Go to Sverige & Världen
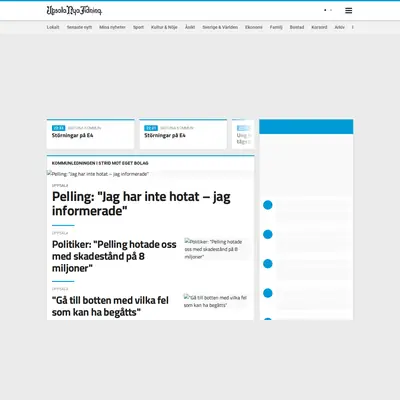The height and width of the screenshot is (400, 400). pos(220,27)
